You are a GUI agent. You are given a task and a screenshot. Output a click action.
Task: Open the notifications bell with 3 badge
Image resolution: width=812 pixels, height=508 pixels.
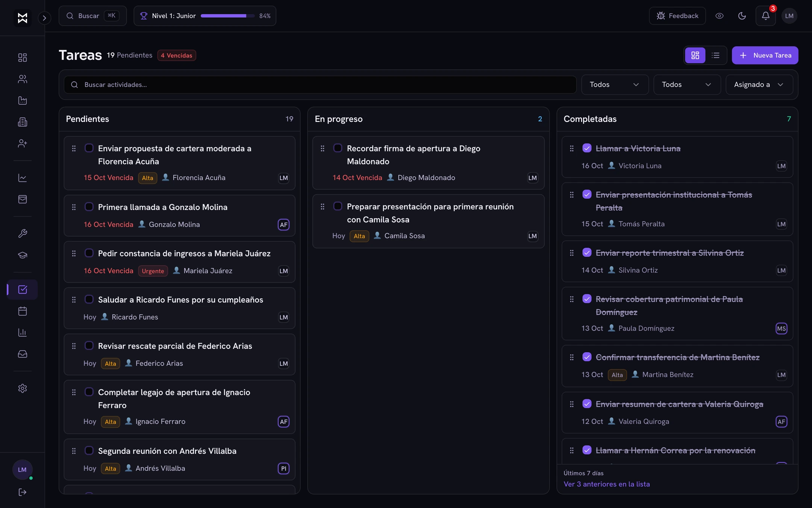(766, 16)
